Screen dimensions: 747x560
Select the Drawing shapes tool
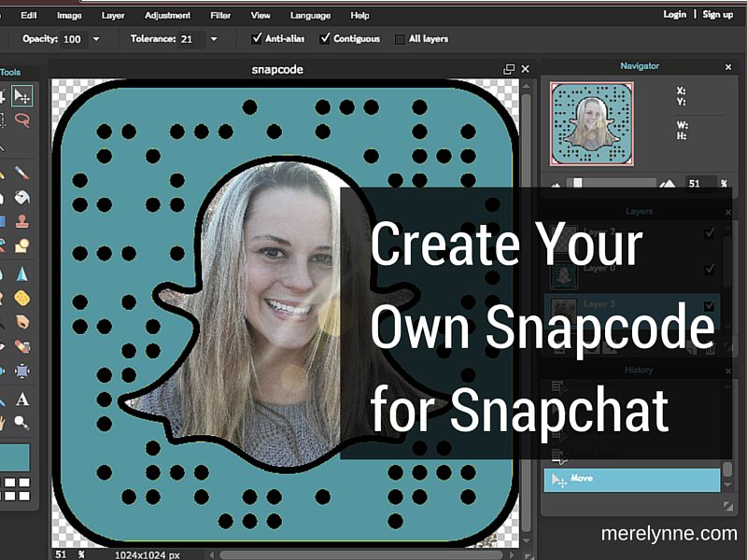[21, 245]
